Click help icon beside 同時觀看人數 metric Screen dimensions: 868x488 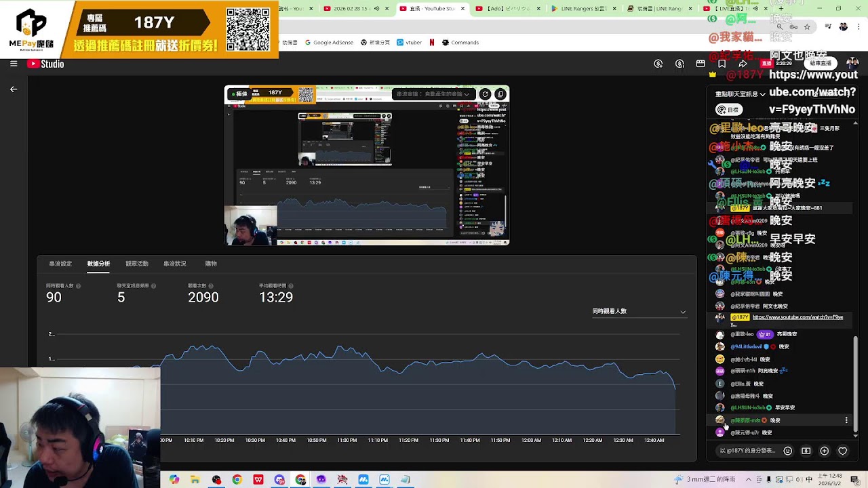point(78,286)
